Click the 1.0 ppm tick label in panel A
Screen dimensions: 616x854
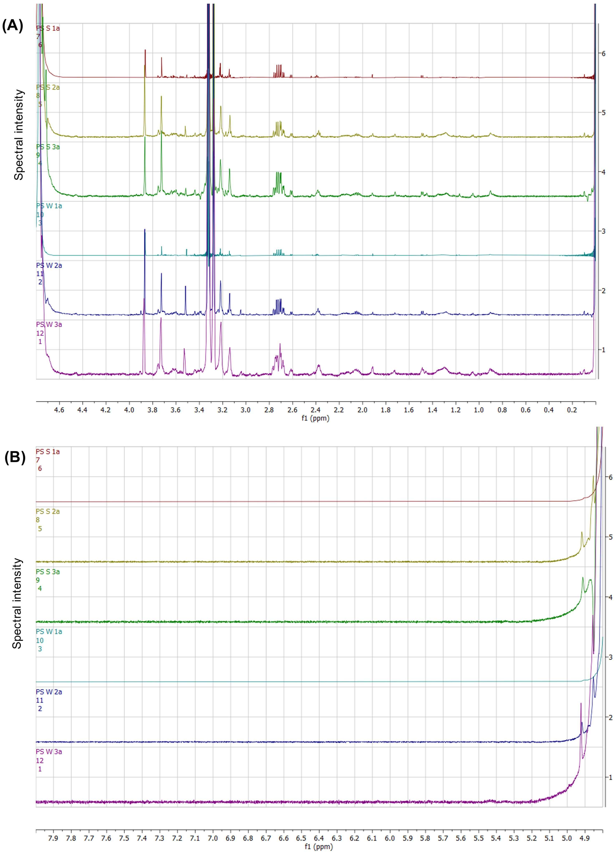pos(479,410)
